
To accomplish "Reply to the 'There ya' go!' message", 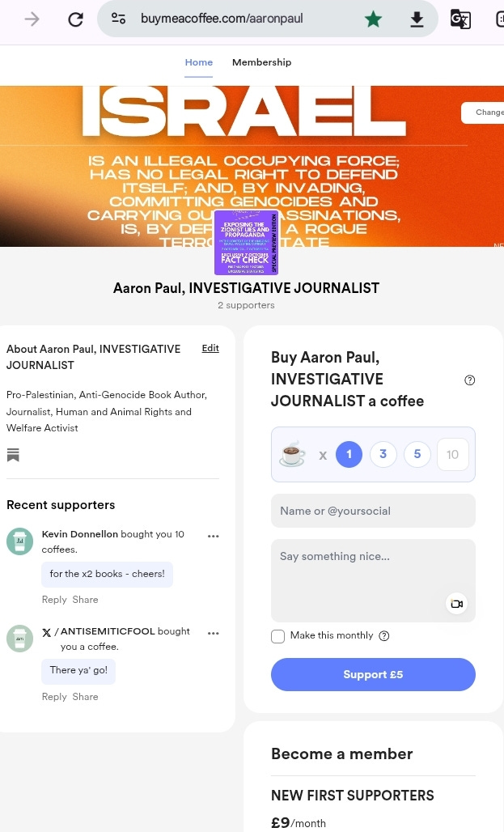I will coord(54,697).
